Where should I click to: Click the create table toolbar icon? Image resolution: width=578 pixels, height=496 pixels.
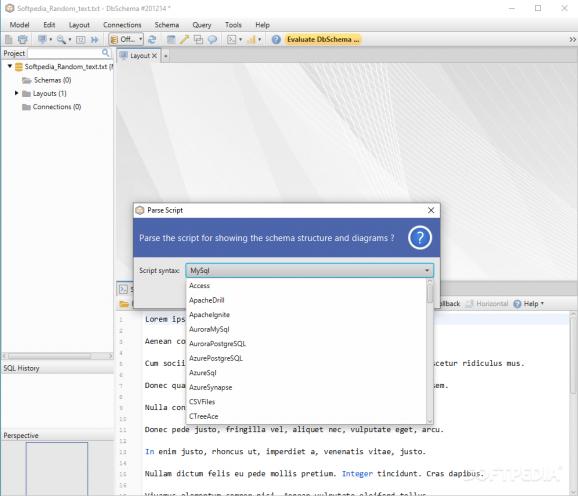pyautogui.click(x=171, y=39)
